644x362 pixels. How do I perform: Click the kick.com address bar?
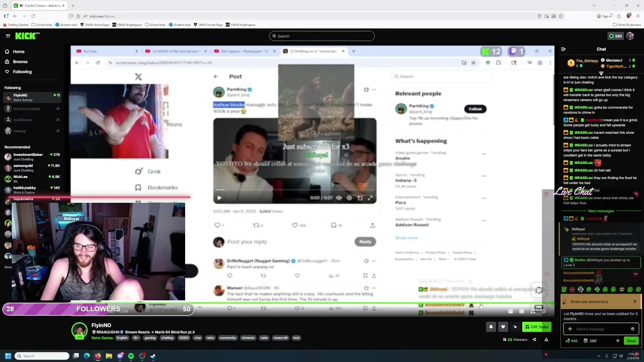[302, 16]
